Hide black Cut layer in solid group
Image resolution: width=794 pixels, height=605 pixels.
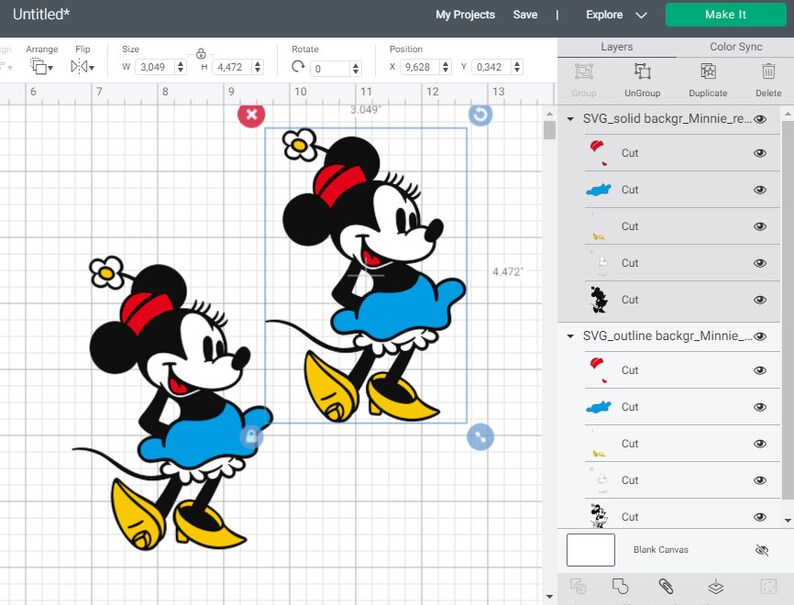click(x=760, y=300)
